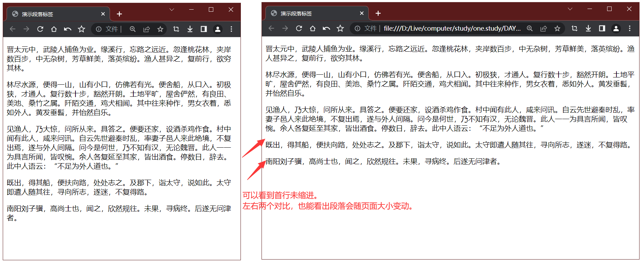Image resolution: width=644 pixels, height=263 pixels.
Task: Maximize the right browser window
Action: [x=609, y=9]
